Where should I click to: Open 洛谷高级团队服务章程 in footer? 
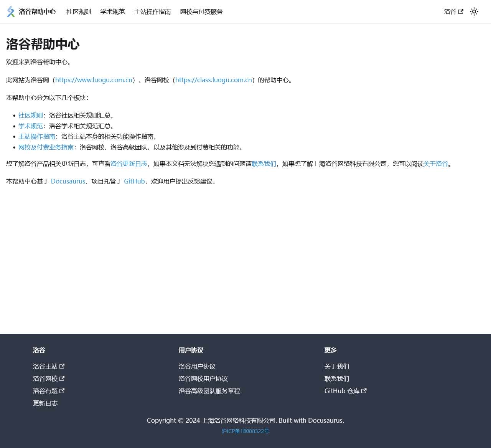209,391
